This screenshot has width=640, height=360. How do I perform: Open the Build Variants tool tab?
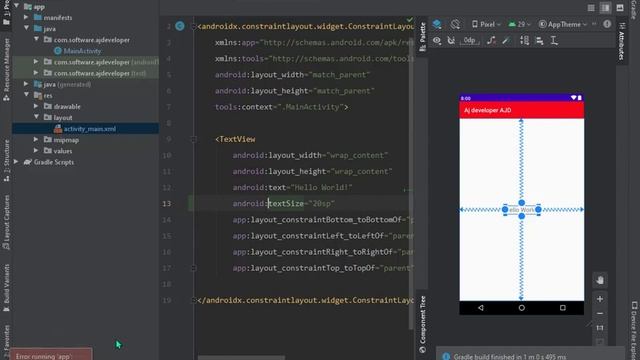click(x=6, y=288)
